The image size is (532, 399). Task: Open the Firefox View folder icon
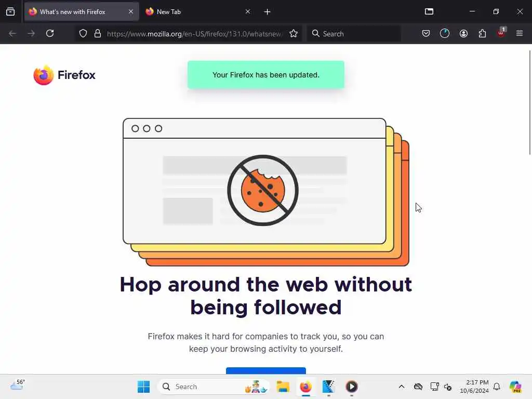coord(429,11)
